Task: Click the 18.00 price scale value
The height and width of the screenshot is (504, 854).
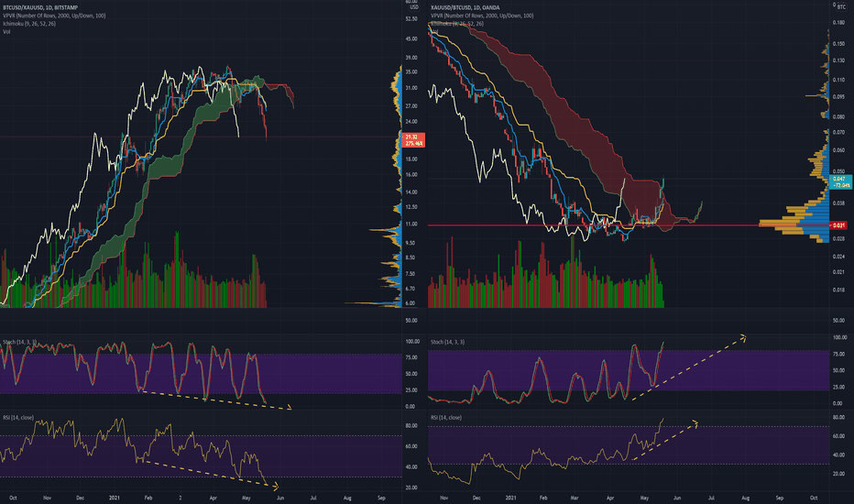Action: 411,159
